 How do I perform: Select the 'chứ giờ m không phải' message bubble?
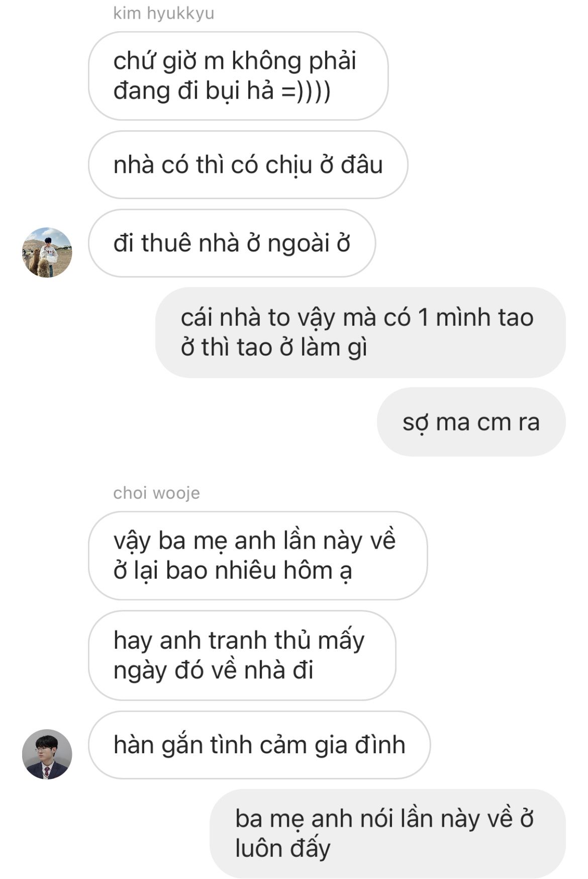(238, 76)
